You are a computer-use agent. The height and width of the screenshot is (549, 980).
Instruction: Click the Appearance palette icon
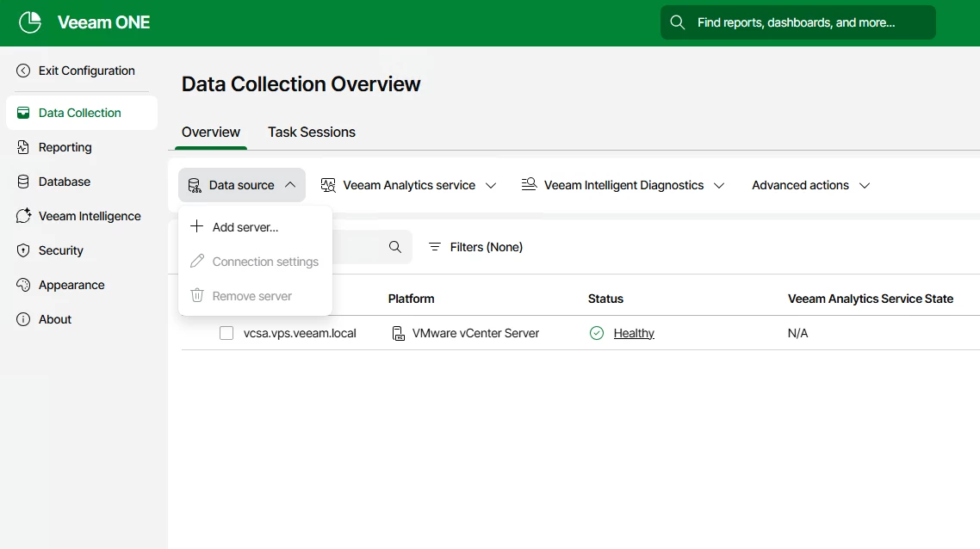pos(23,285)
